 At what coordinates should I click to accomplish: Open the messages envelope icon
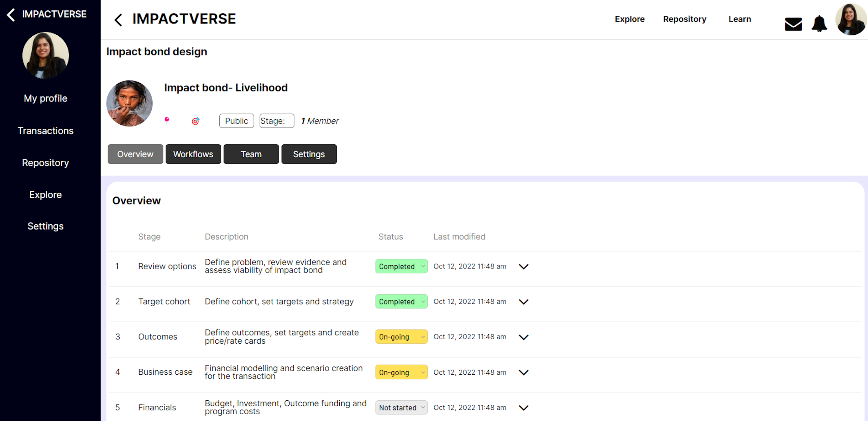point(793,24)
